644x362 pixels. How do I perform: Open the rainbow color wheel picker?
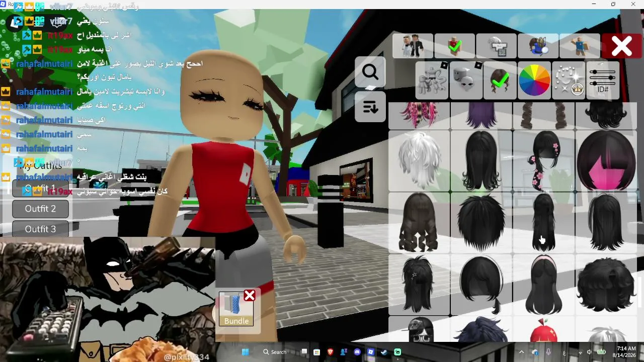(x=534, y=80)
